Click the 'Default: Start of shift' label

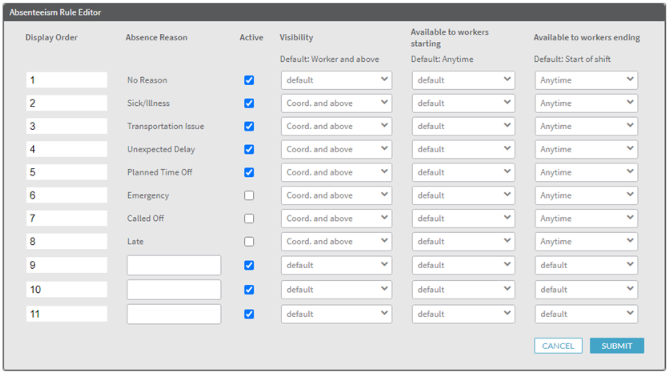coord(572,59)
